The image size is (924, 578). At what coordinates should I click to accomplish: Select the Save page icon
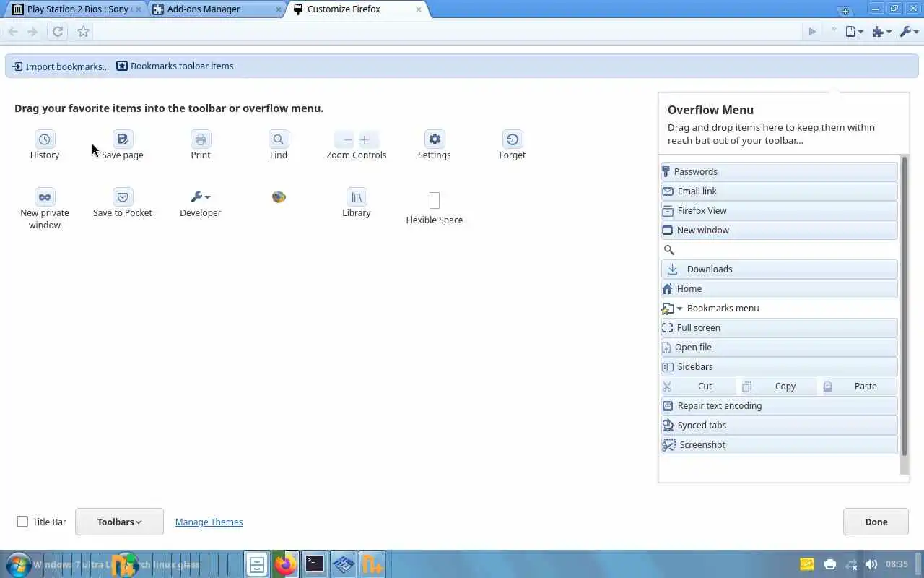(x=123, y=139)
